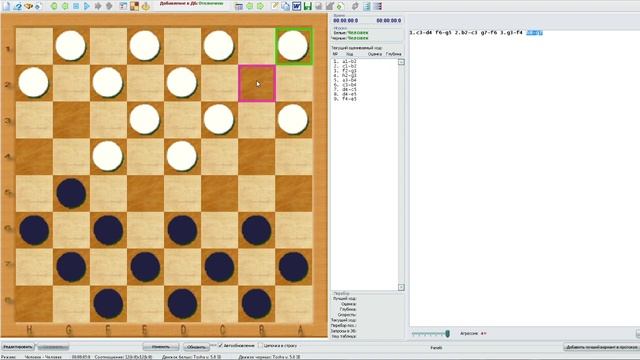Click the black piece on square F8
This screenshot has height=360, width=640.
pos(108,304)
